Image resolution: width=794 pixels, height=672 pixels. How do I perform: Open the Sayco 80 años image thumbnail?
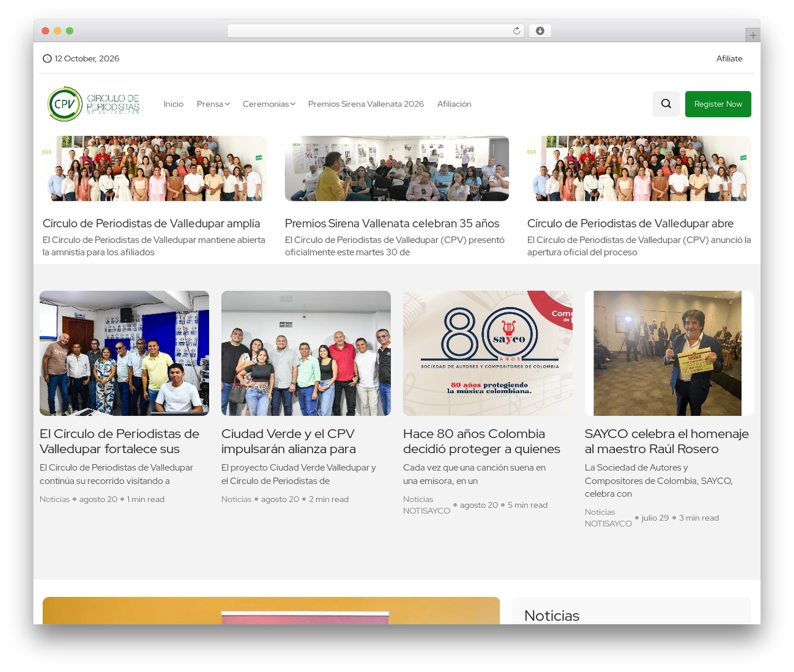[x=488, y=353]
